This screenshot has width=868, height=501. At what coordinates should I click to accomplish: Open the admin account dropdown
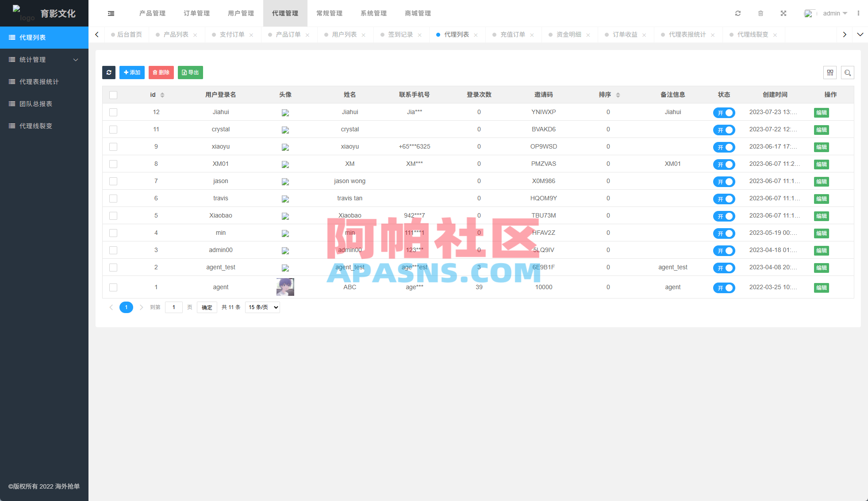point(833,13)
